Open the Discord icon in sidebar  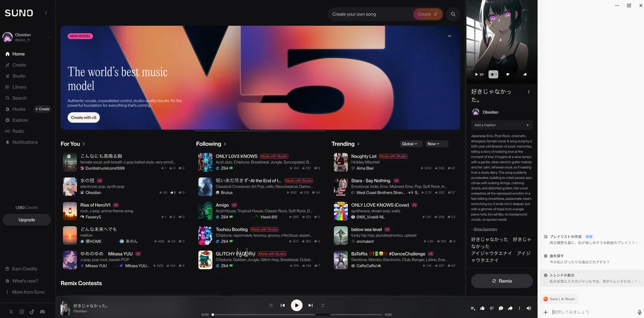tap(42, 312)
